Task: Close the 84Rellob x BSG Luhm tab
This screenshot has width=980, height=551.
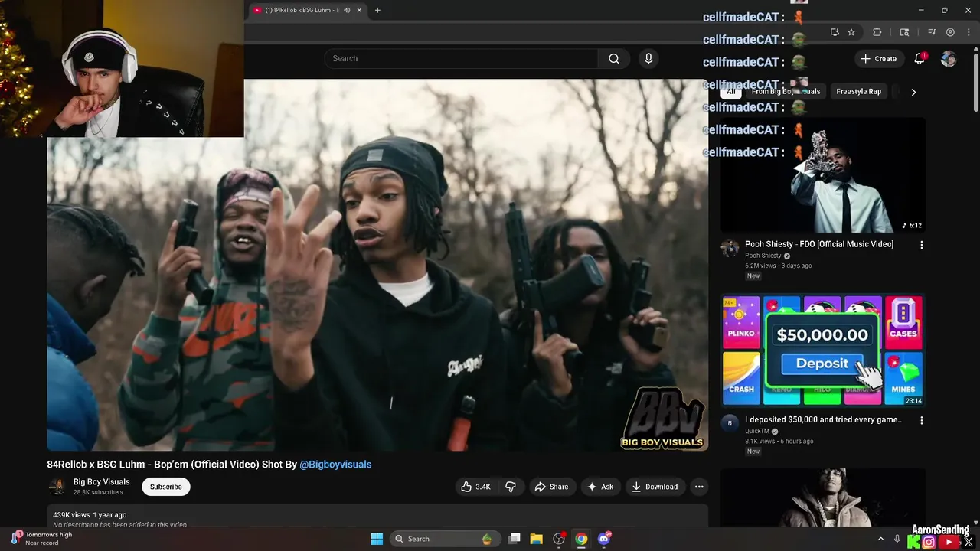Action: (x=359, y=10)
